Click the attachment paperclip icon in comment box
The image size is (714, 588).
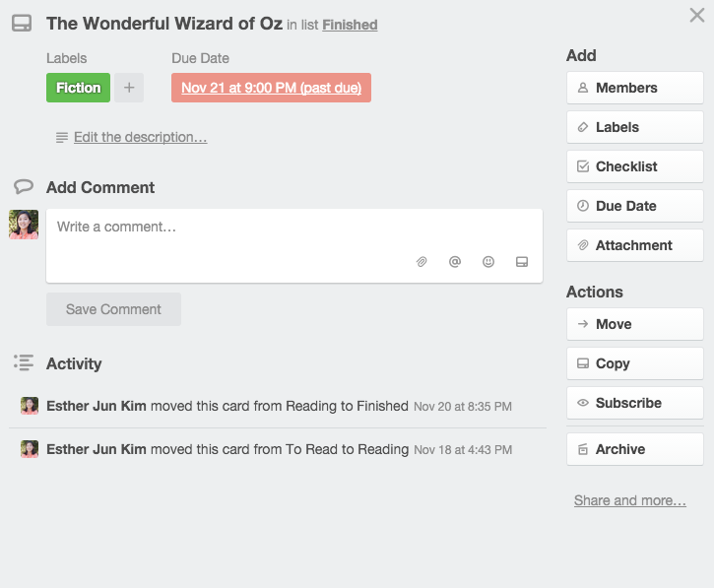(x=422, y=262)
